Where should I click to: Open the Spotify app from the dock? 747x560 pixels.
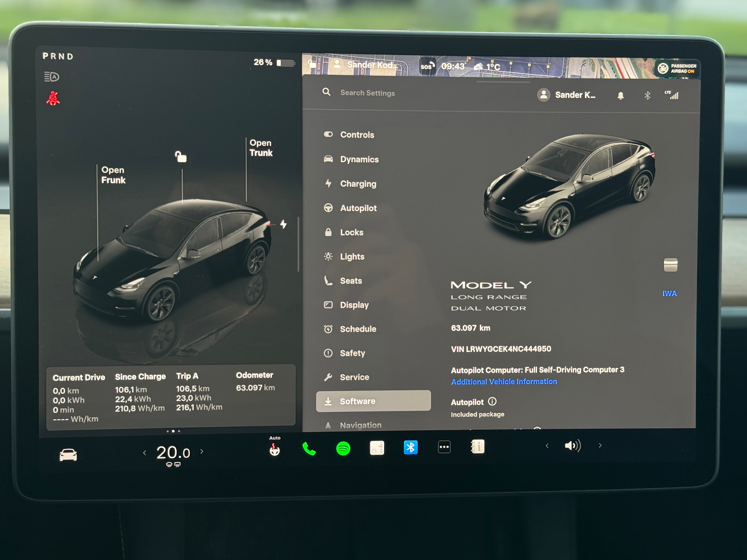tap(343, 449)
